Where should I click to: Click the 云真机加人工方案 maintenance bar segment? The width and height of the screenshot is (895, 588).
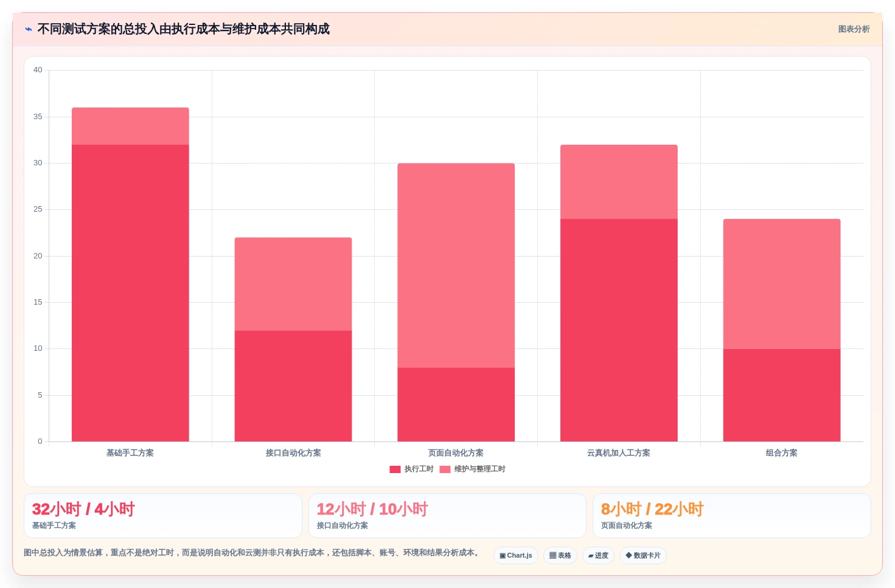(619, 182)
